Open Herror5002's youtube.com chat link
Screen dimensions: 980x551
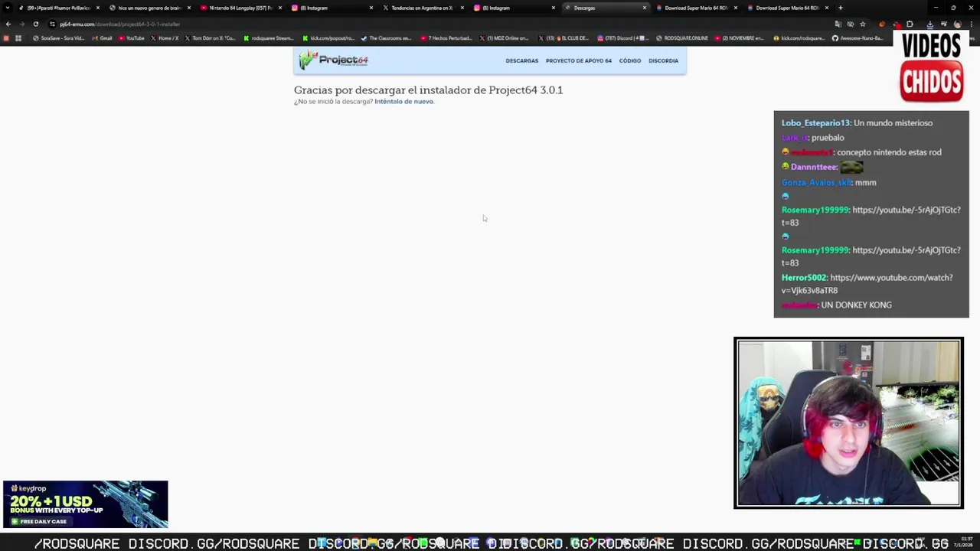tap(867, 284)
